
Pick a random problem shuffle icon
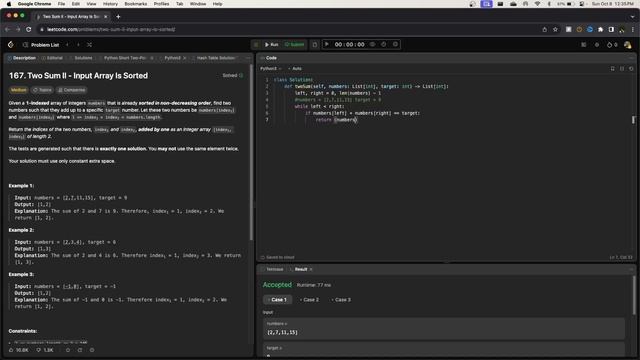[x=89, y=45]
